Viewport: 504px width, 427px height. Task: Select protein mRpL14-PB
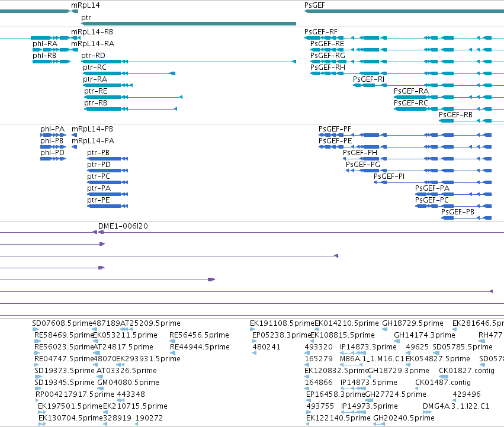coord(74,135)
